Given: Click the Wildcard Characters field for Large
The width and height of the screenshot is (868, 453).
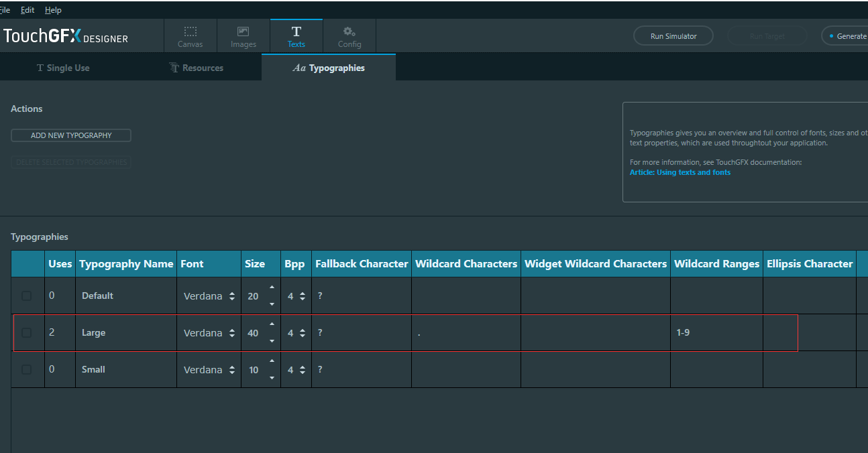Looking at the screenshot, I should [466, 332].
